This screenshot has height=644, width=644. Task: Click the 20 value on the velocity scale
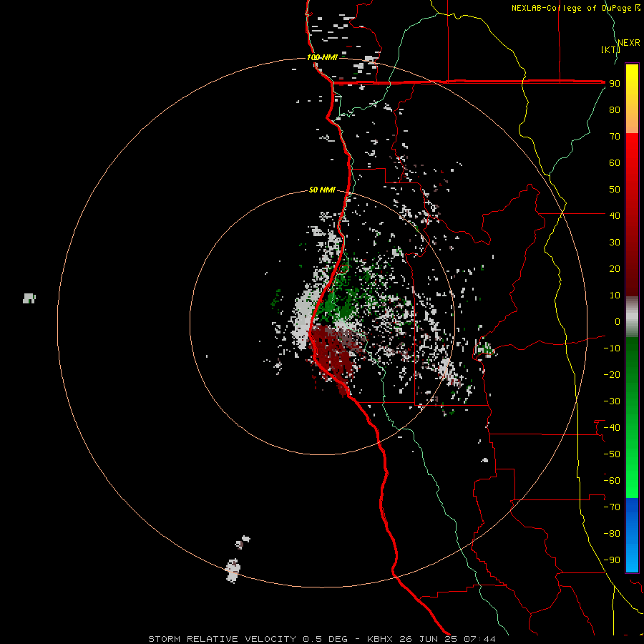[615, 268]
